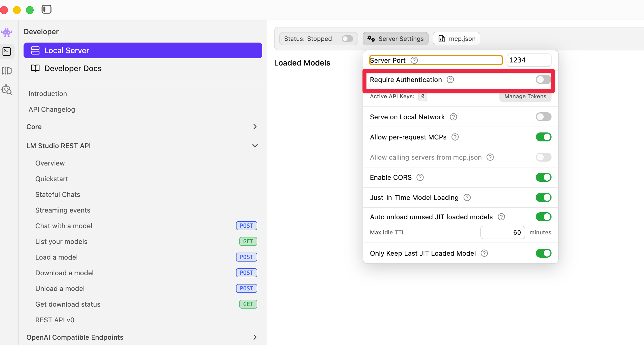The image size is (644, 345).
Task: Expand the Core section chevron
Action: click(x=255, y=127)
